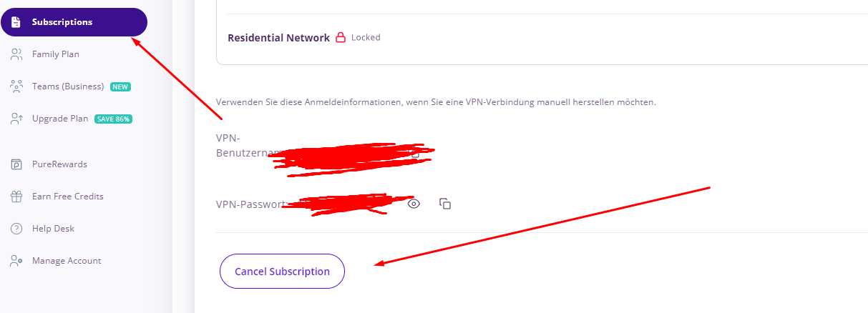
Task: Click the Subscriptions document icon
Action: click(16, 22)
